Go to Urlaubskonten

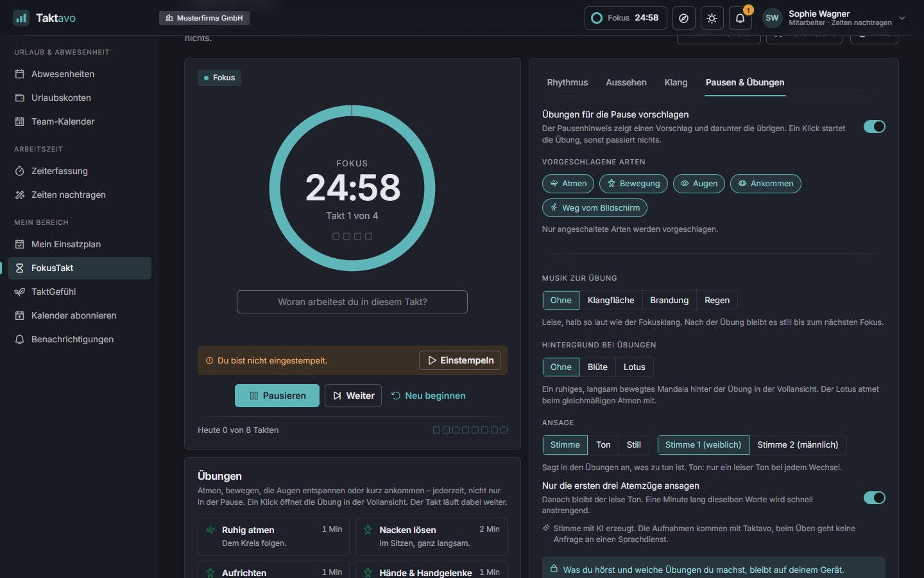80,98
